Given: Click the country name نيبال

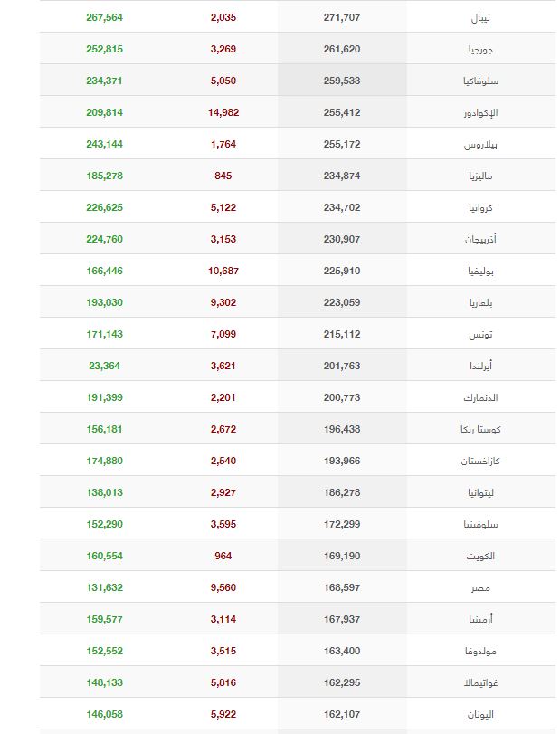Looking at the screenshot, I should tap(480, 18).
